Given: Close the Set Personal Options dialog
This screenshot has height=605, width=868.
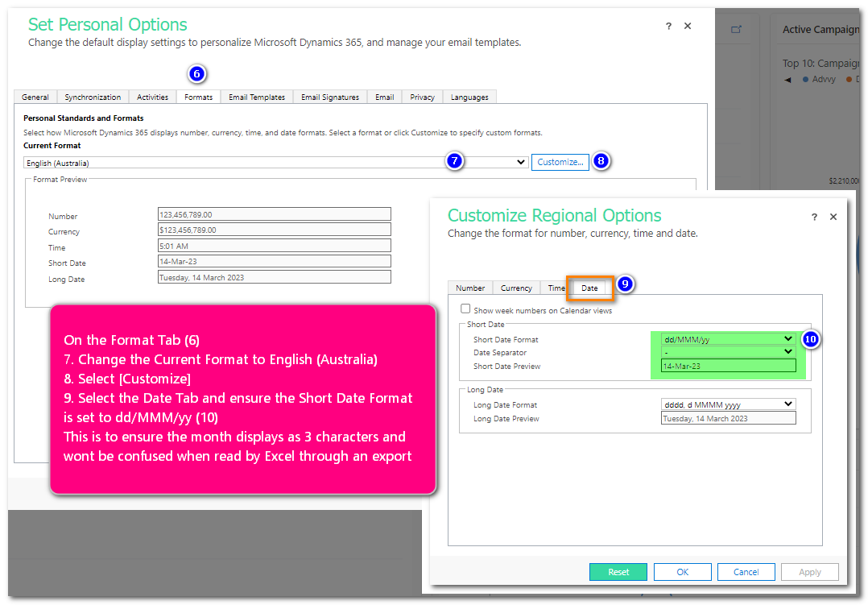Looking at the screenshot, I should point(688,27).
